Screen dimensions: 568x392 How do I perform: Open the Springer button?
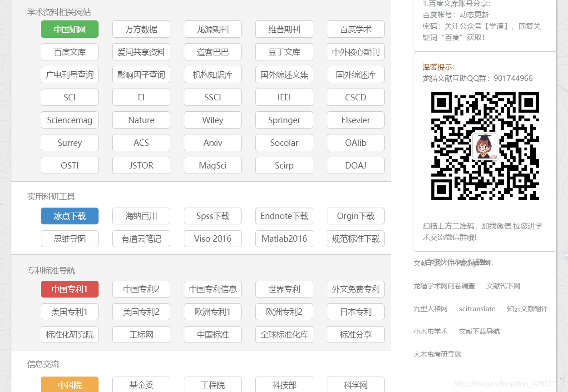pos(284,120)
